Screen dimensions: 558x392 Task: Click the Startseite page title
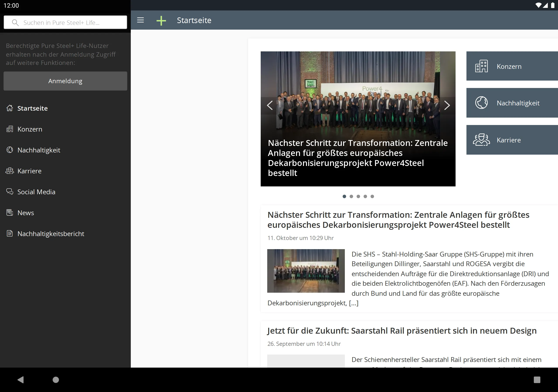click(194, 20)
